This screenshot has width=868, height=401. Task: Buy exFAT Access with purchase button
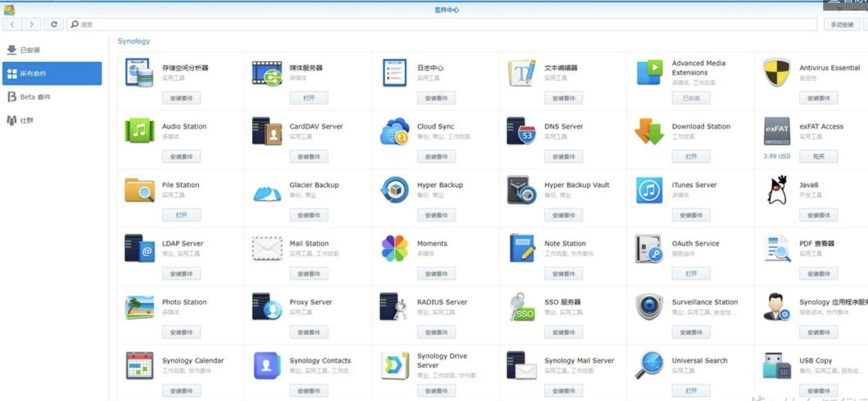[x=819, y=157]
